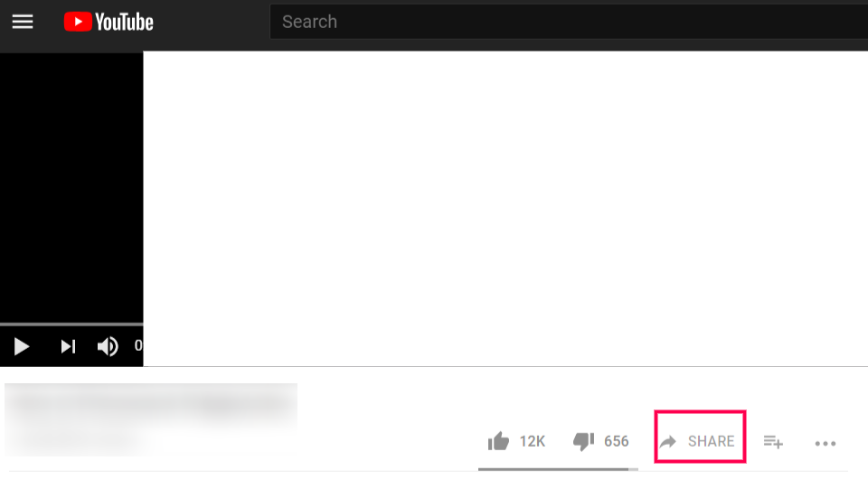Click the 656 dislike count
Image resolution: width=868 pixels, height=480 pixels.
(x=616, y=441)
